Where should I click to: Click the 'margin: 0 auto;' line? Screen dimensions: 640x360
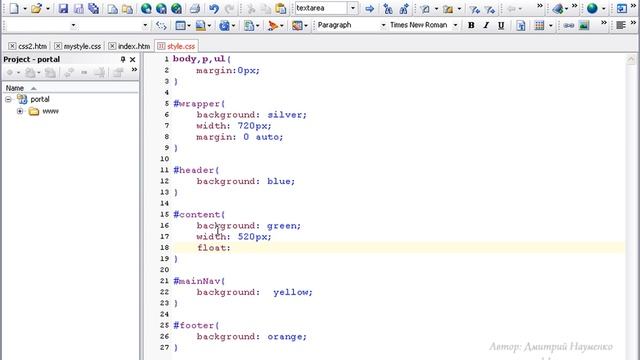coord(240,137)
